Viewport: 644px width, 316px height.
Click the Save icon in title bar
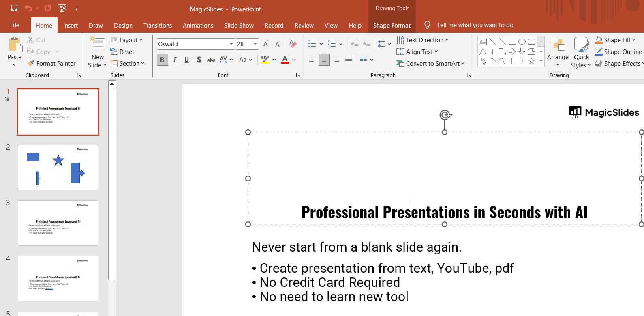14,8
